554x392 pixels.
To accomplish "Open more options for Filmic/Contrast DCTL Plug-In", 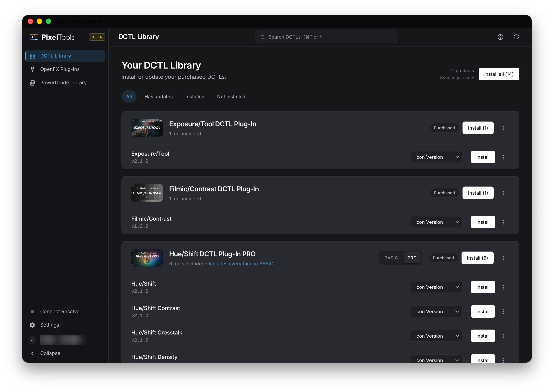I will pos(503,193).
